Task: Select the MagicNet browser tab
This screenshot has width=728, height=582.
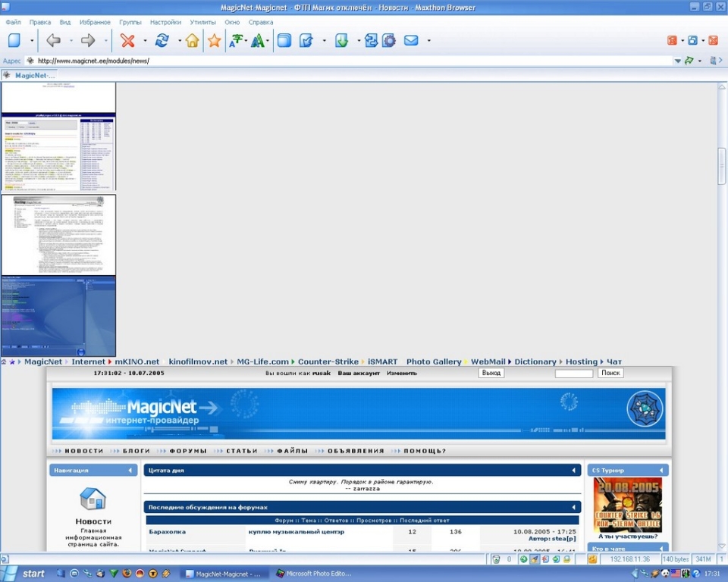Action: click(x=30, y=75)
